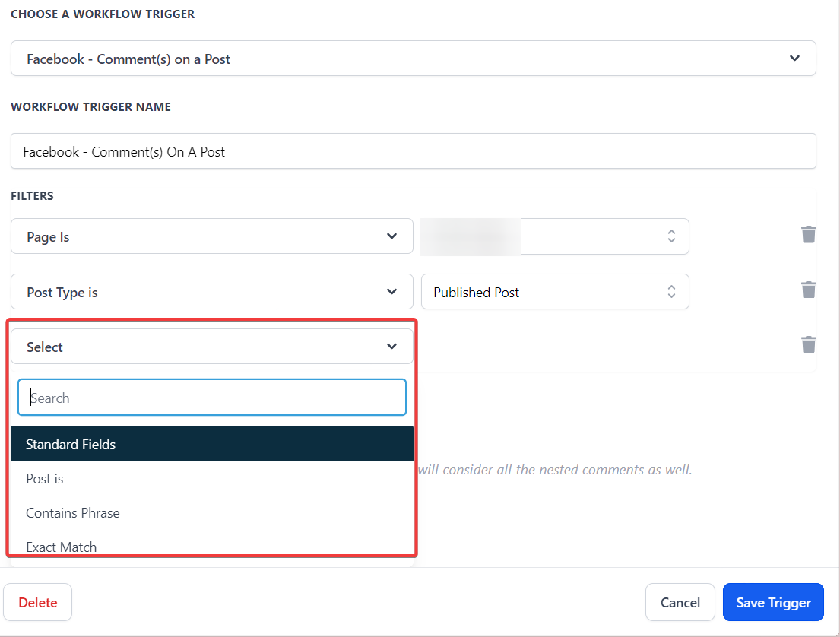This screenshot has height=637, width=840.
Task: Collapse the open Select filter dropdown
Action: pos(391,347)
